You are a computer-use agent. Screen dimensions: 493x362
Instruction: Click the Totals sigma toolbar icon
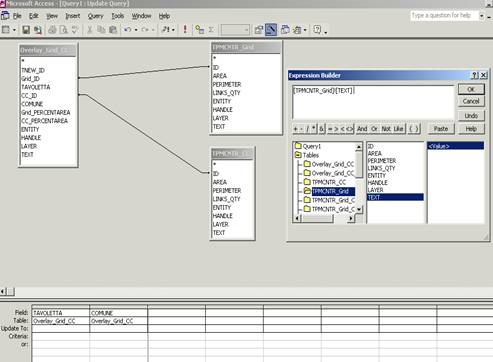pos(211,30)
